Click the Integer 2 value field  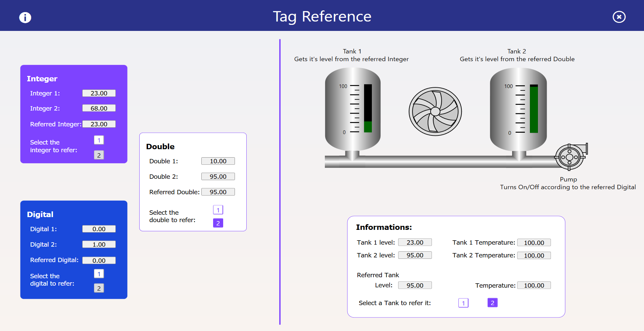(99, 108)
